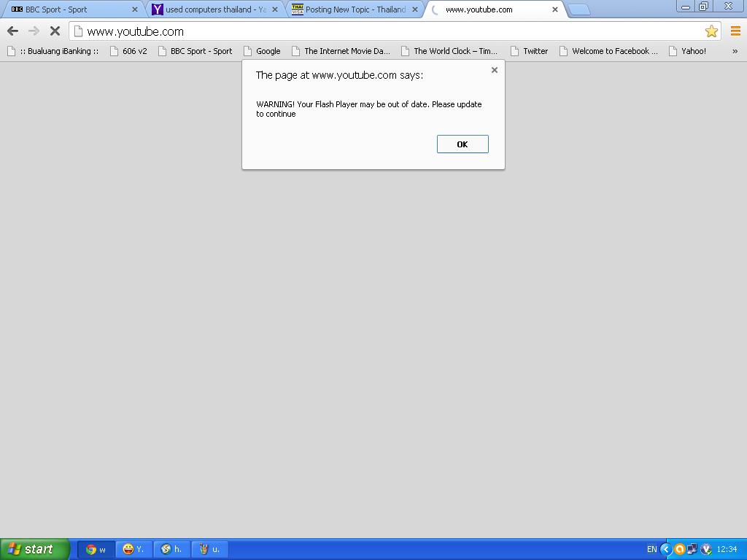Switch to the used computers thailand tab
The width and height of the screenshot is (747, 560).
[214, 9]
